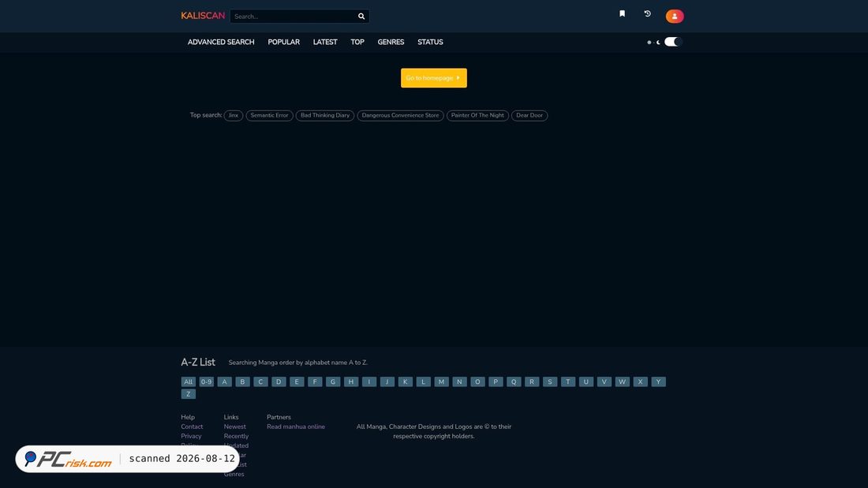
Task: Choose All in the A-Z list
Action: 189,382
